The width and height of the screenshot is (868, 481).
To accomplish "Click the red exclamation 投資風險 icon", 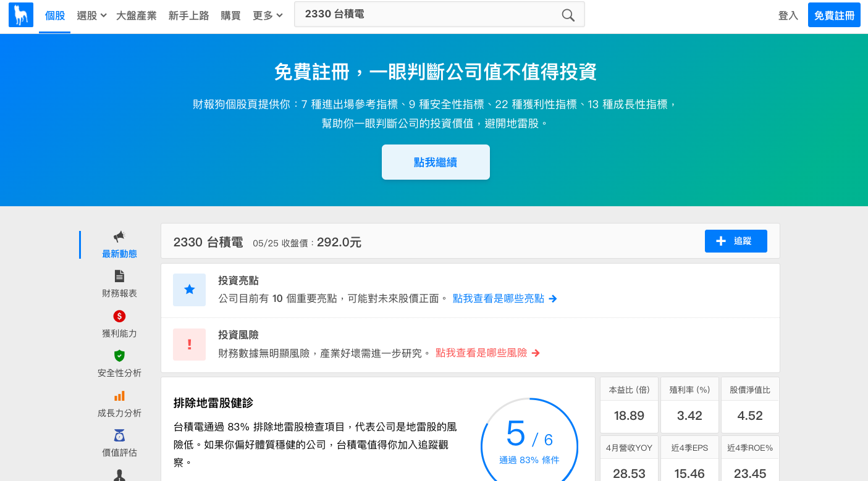I will [x=189, y=345].
